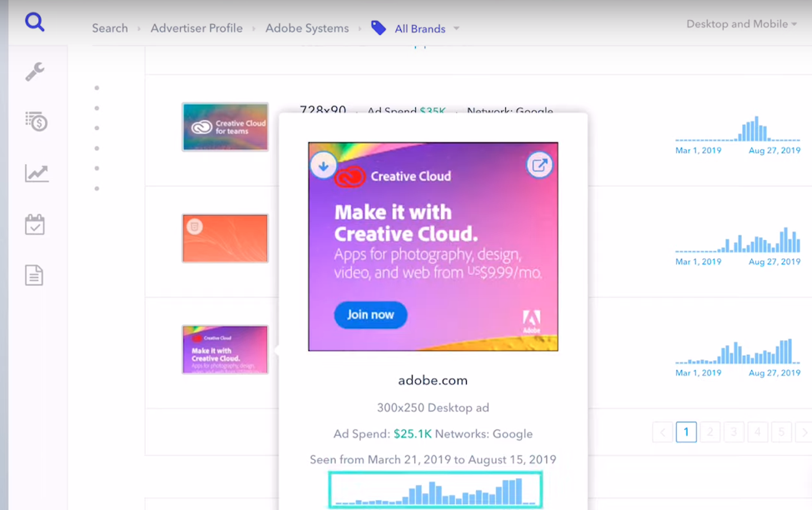Click the large Creative Cloud ad preview image
Screen dimensions: 812x510
[x=433, y=247]
